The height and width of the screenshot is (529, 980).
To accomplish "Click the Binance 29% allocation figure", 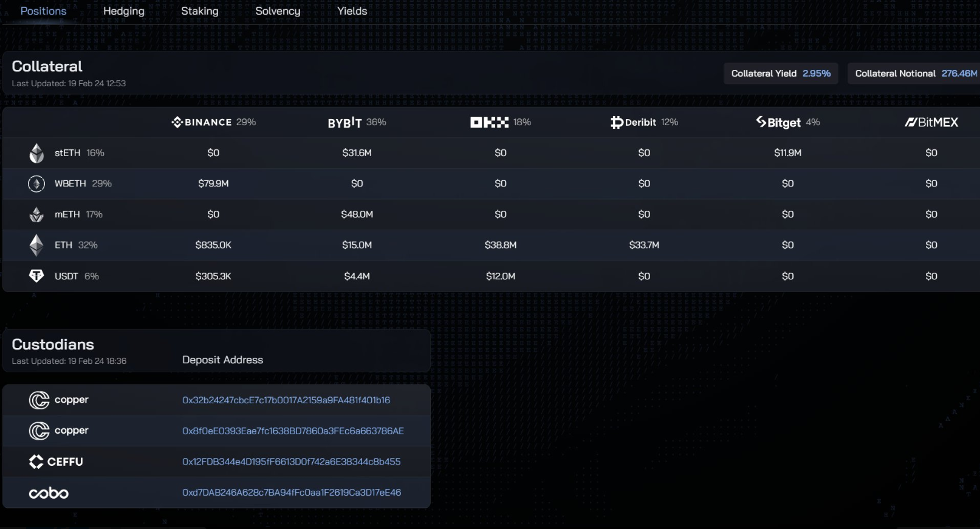I will click(x=246, y=122).
